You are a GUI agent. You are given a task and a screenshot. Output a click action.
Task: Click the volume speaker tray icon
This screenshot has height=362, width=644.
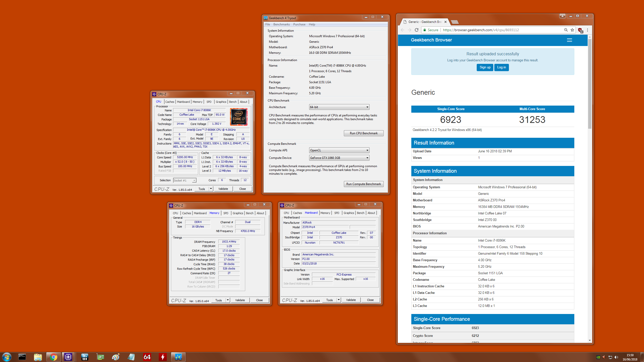coord(616,357)
